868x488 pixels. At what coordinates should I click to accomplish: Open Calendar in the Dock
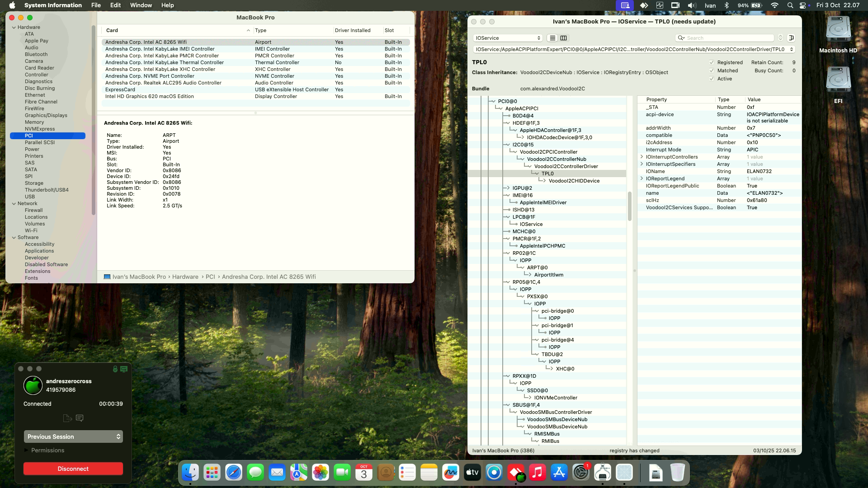(364, 473)
